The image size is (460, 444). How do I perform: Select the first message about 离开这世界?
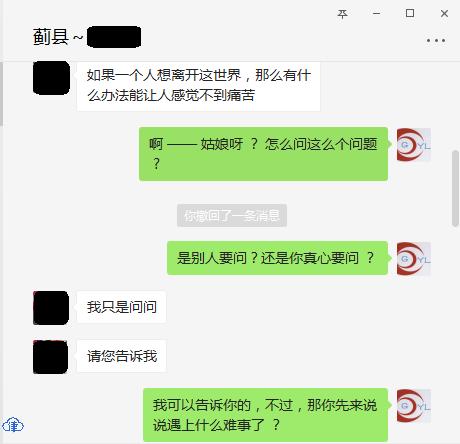pos(198,86)
